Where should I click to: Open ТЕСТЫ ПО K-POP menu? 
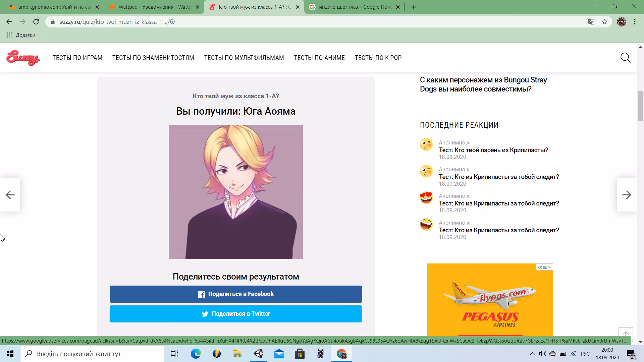378,58
